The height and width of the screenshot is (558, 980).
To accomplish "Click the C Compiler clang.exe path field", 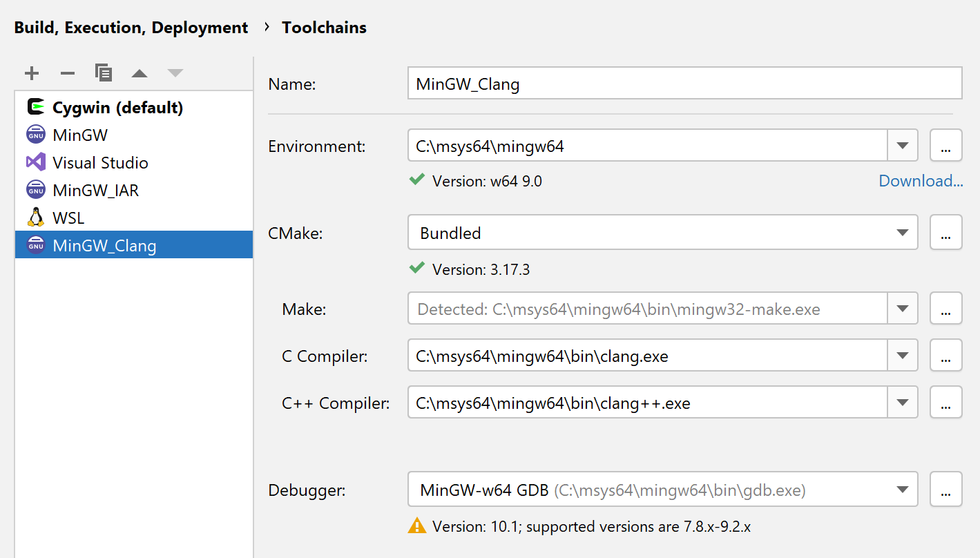I will [647, 356].
